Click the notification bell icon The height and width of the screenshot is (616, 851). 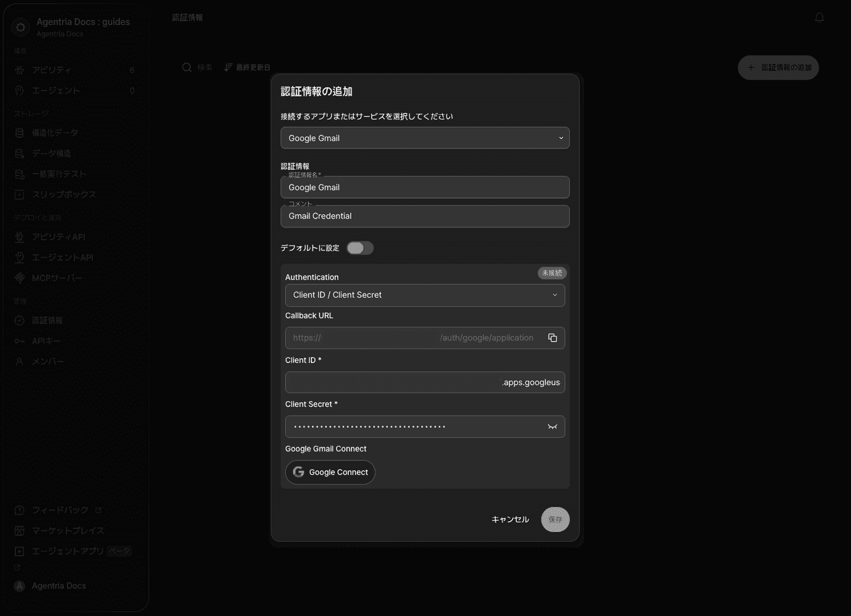[819, 18]
